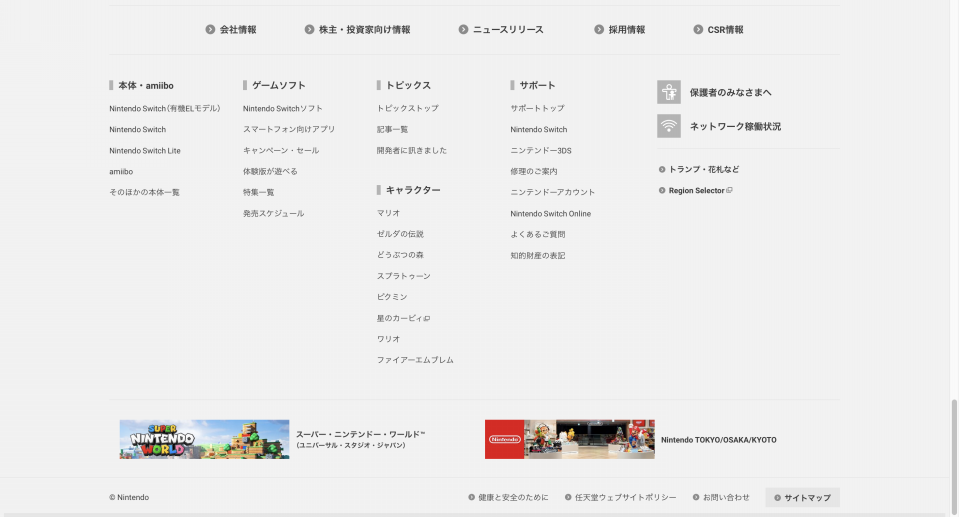Open the マリオ character link
Viewport: 959px width, 517px height.
(388, 213)
